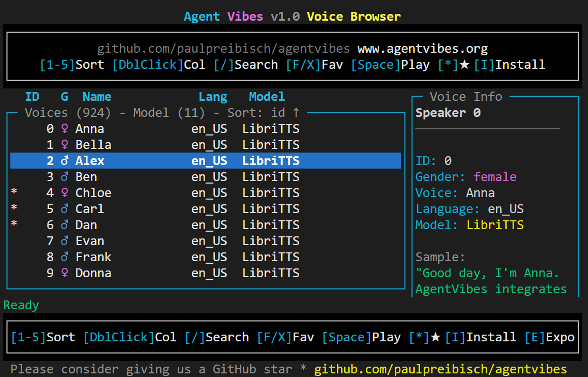
Task: Click the star icon in the top help bar
Action: pos(464,65)
